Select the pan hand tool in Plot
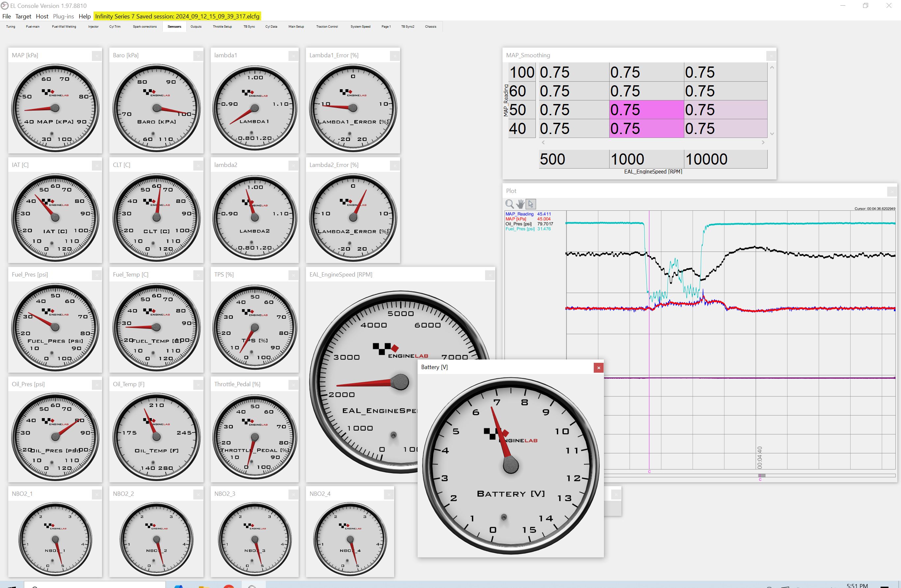Image resolution: width=901 pixels, height=588 pixels. (520, 204)
